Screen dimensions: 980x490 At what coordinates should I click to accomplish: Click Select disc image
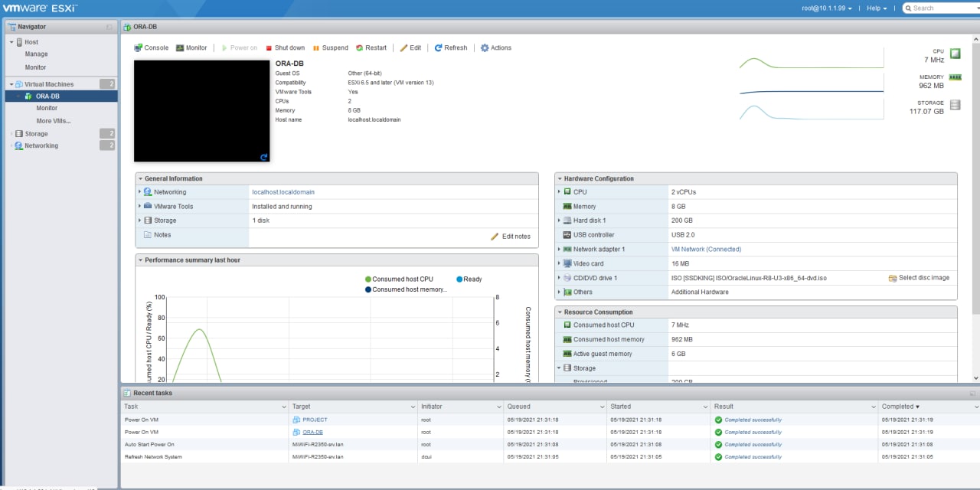[919, 278]
